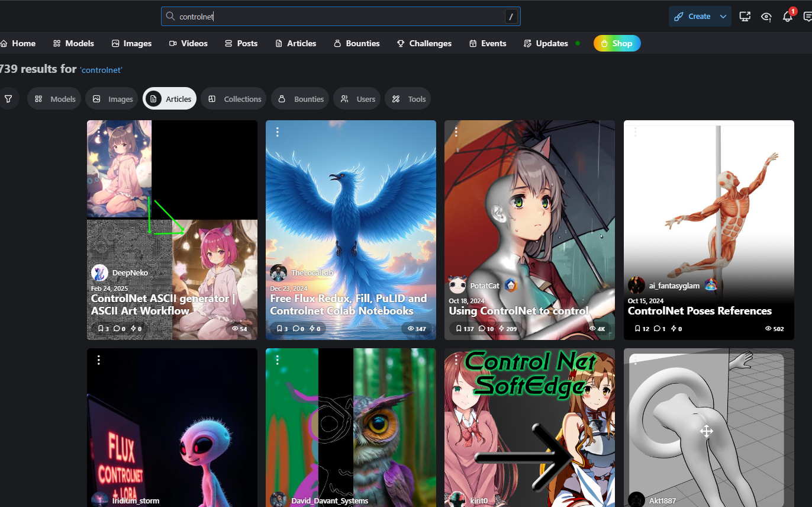
Task: Open the chat messages icon
Action: [x=807, y=17]
